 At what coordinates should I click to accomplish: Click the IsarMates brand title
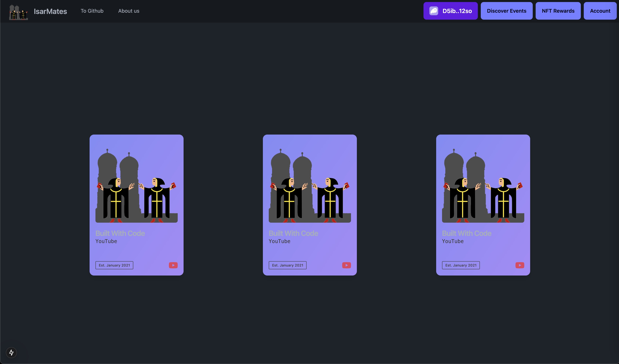coord(50,11)
